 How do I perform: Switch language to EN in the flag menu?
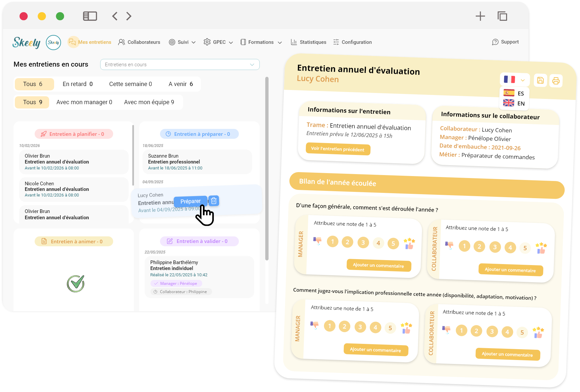tap(513, 104)
